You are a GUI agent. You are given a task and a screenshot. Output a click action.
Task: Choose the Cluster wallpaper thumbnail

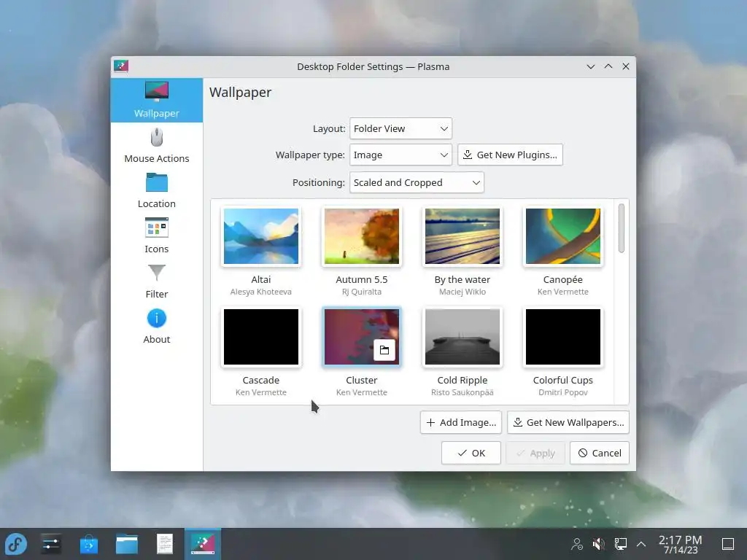point(362,337)
